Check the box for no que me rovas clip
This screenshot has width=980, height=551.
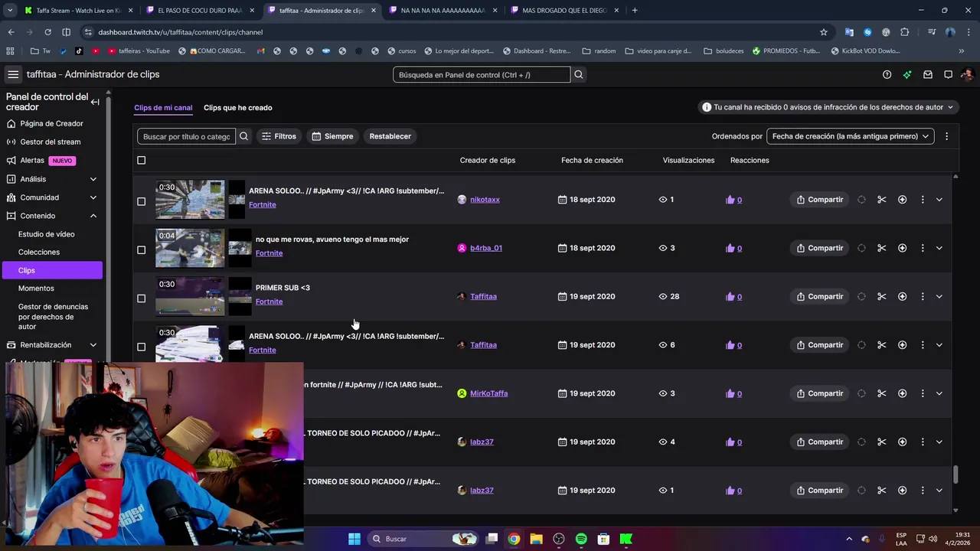141,249
